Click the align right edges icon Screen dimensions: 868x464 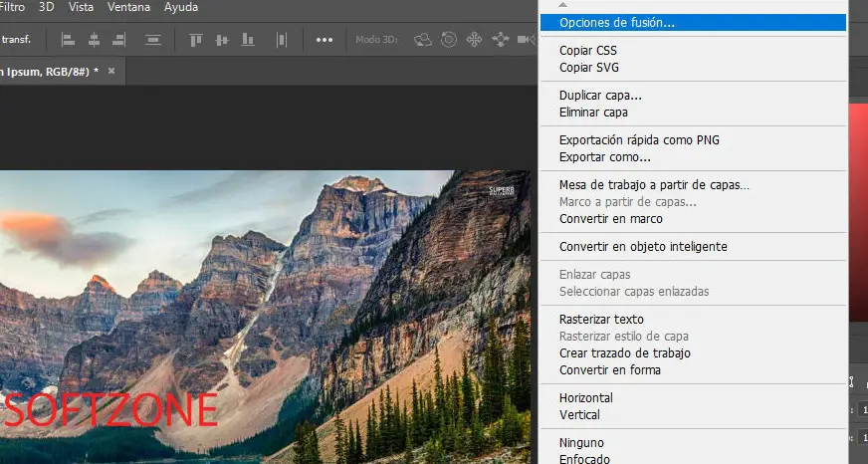click(x=119, y=40)
